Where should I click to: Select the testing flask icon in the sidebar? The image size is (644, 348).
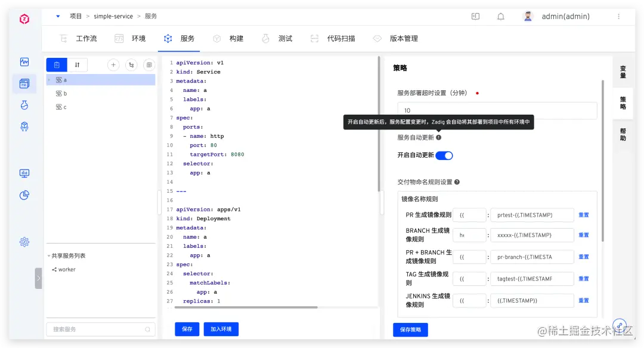(x=24, y=105)
